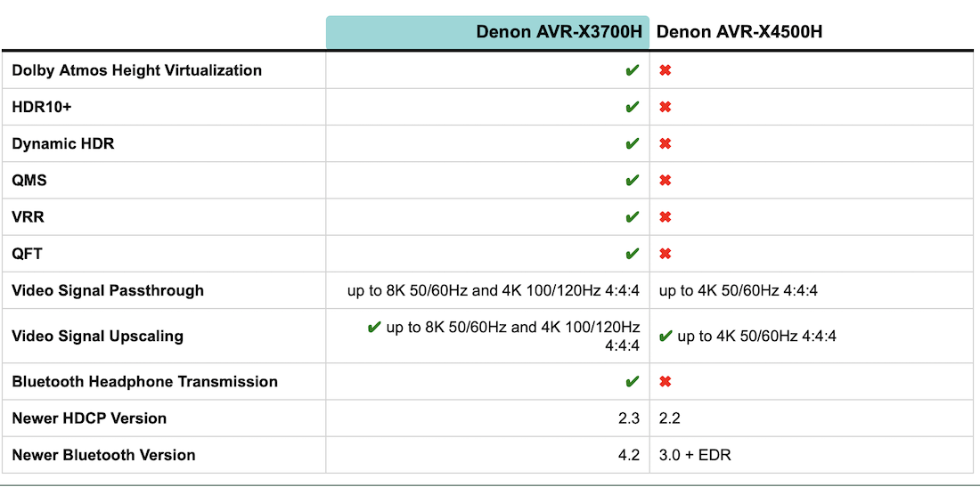Click the Bluetooth 3.0 + EDR value
Image resolution: width=980 pixels, height=487 pixels.
[695, 455]
